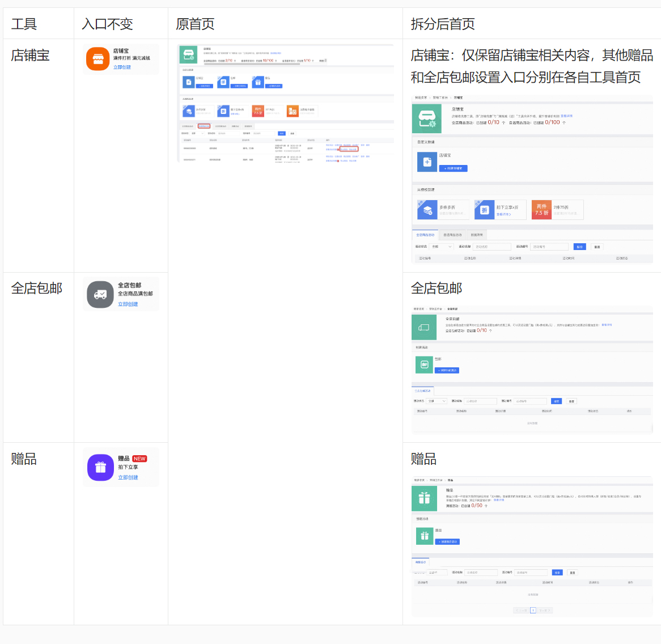
Task: Click the green gift icon in 创建活动 section
Action: 424,535
